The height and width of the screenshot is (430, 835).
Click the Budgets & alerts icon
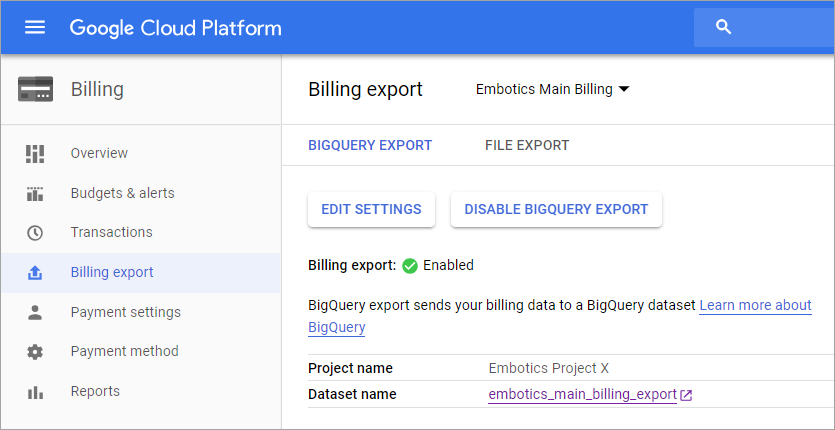coord(35,193)
